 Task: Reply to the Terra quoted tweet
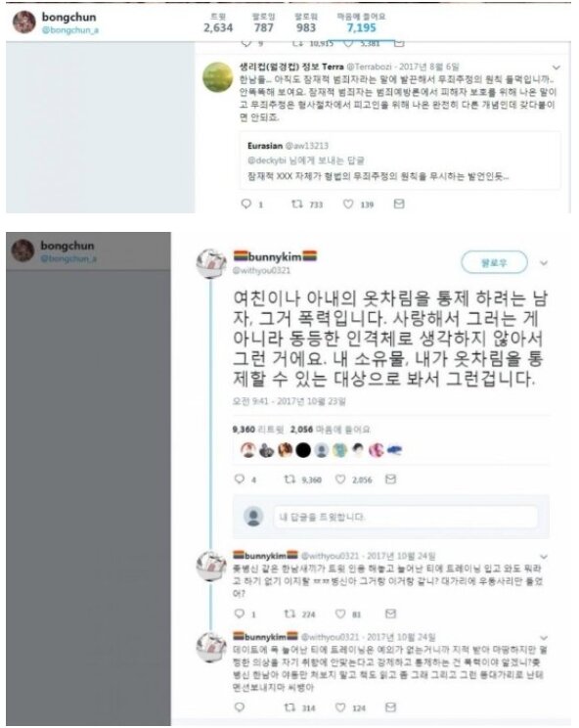tap(246, 204)
